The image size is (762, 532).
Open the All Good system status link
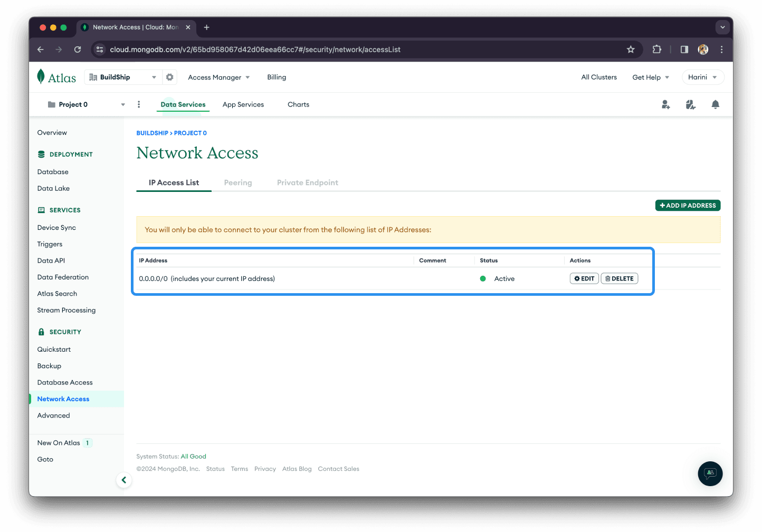(x=193, y=456)
